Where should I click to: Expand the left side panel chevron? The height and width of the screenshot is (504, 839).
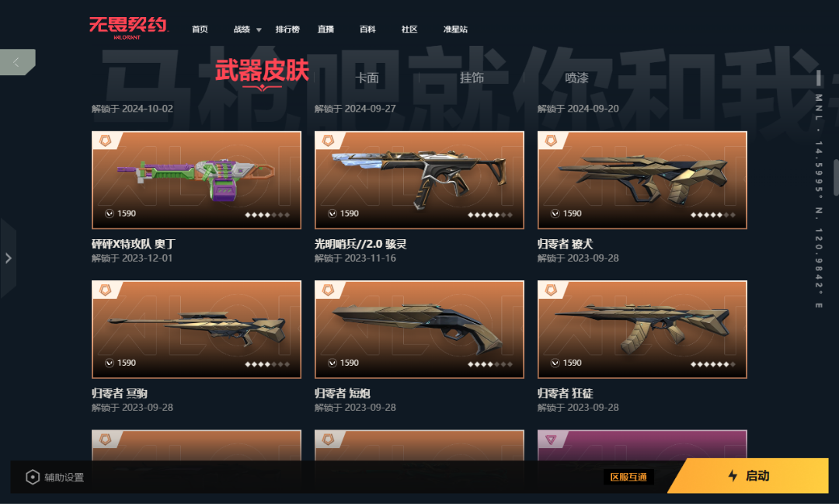pos(8,259)
